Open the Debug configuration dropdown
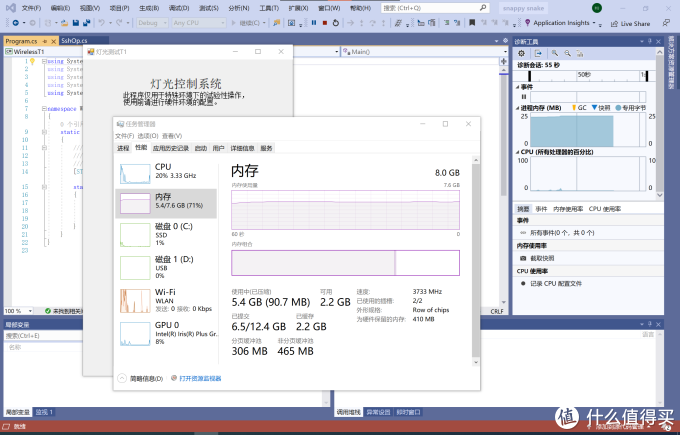The width and height of the screenshot is (680, 435). (x=153, y=23)
